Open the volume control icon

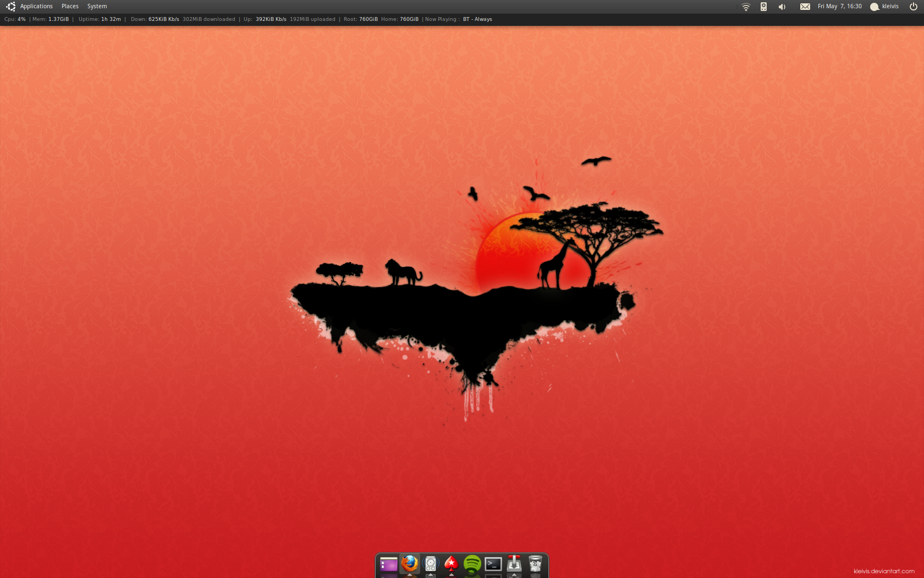point(782,7)
